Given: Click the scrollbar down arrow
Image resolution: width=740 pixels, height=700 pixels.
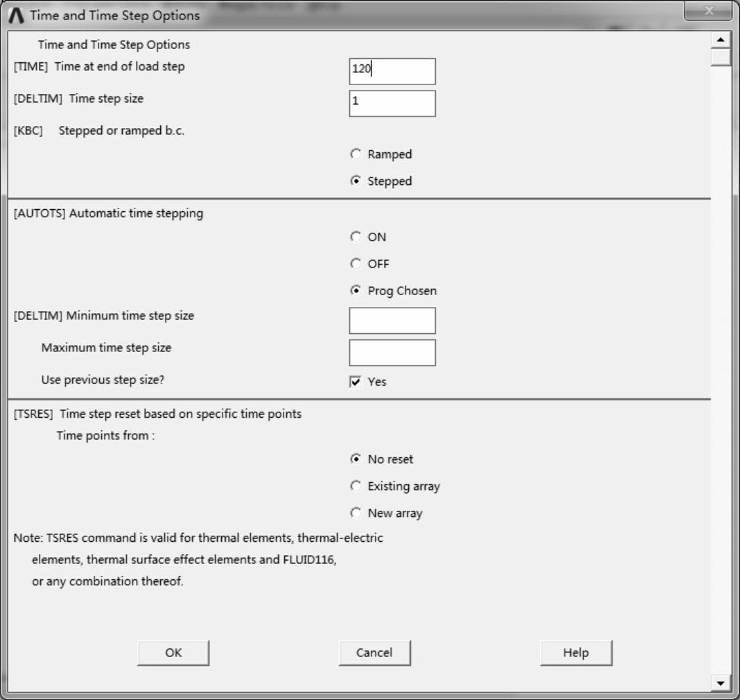Looking at the screenshot, I should [x=721, y=683].
